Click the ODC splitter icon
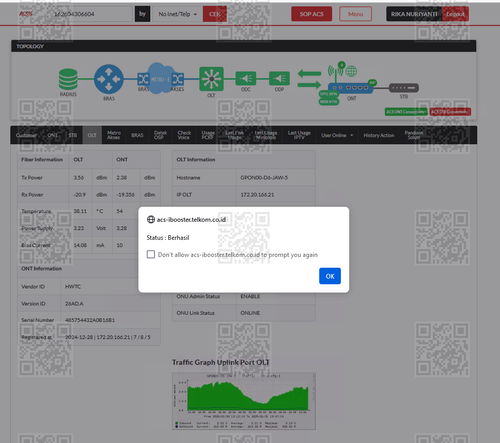Screen dimensions: 500x443 coord(246,79)
